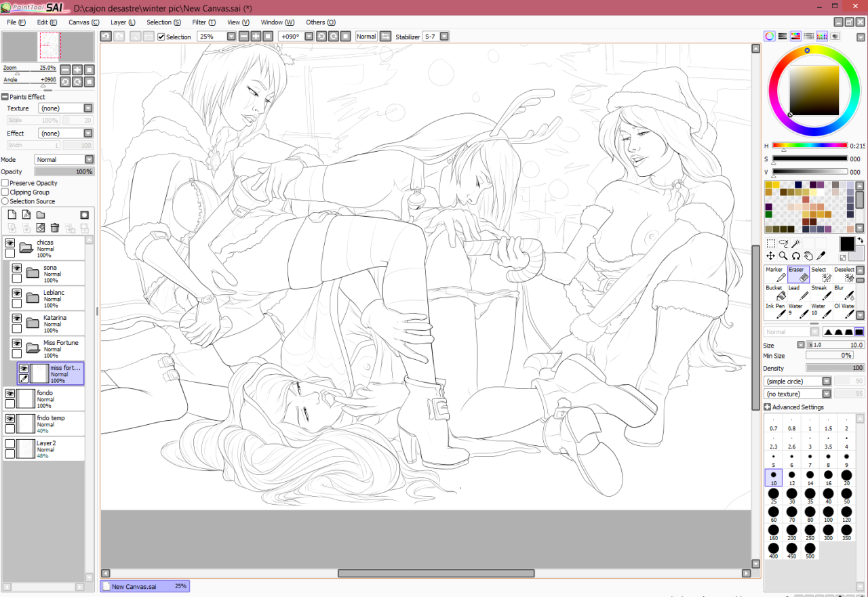Choose the Lead pencil tool
This screenshot has width=868, height=597.
(798, 293)
